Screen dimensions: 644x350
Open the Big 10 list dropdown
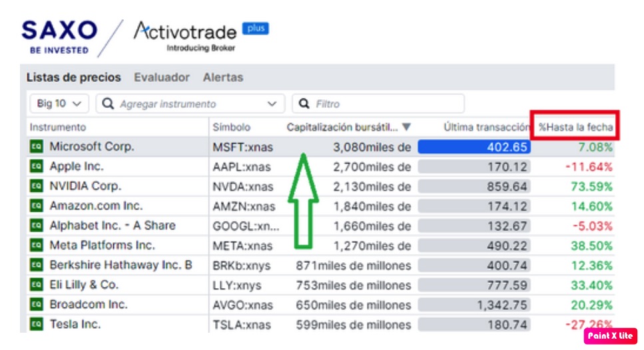tap(59, 104)
